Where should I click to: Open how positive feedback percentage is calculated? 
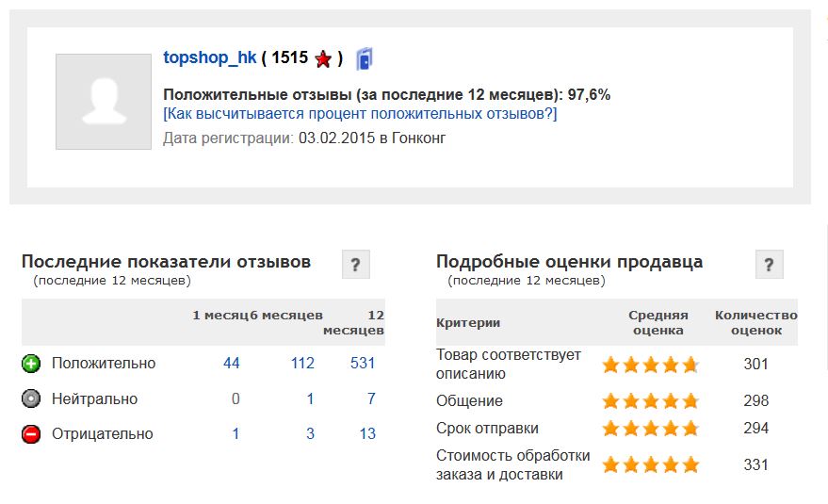click(x=360, y=114)
